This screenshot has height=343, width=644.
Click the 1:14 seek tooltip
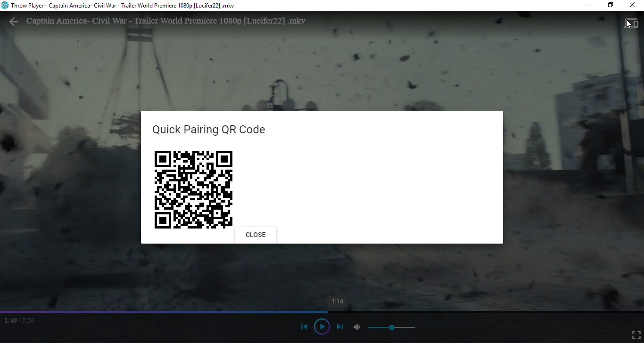pos(337,302)
